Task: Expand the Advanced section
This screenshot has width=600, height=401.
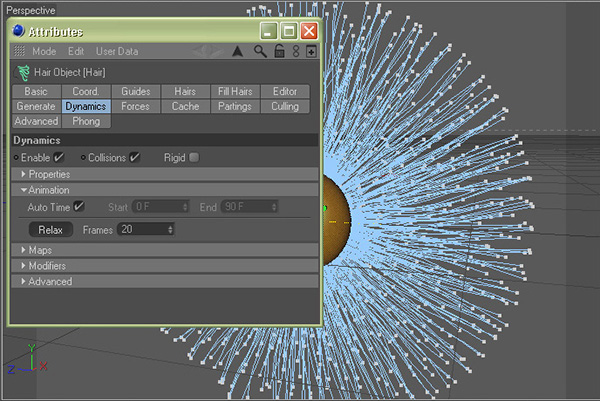Action: [165, 281]
